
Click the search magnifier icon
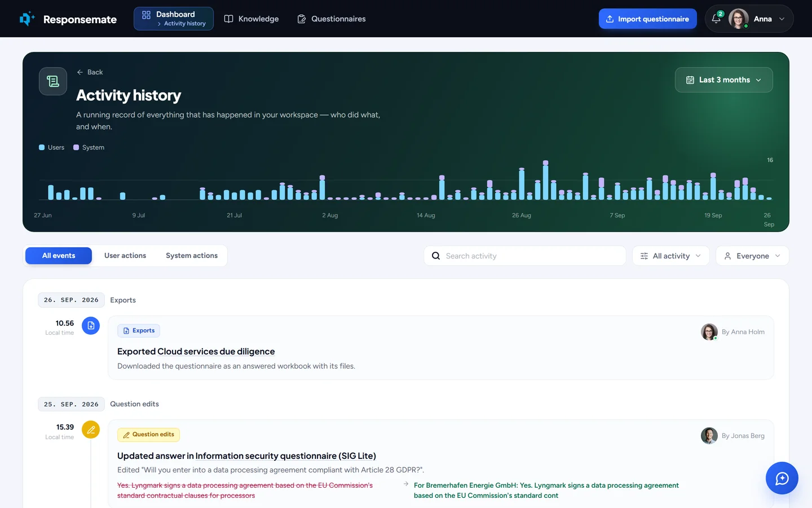pyautogui.click(x=436, y=256)
